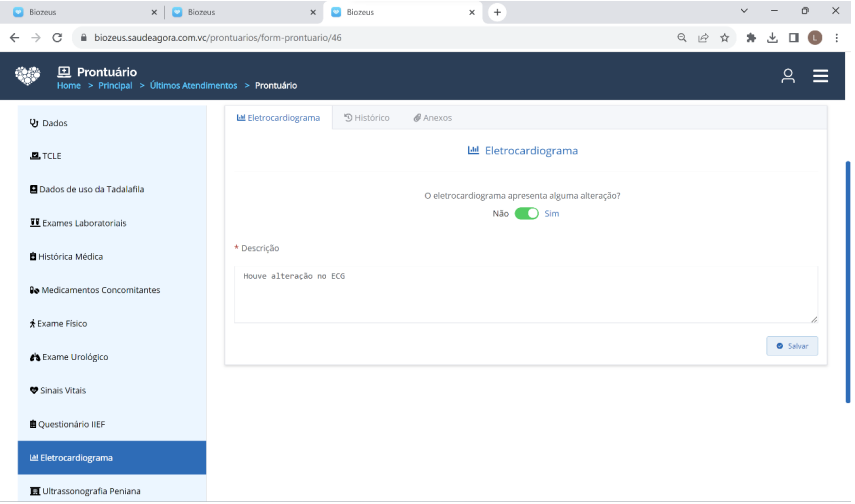Image resolution: width=855 pixels, height=504 pixels.
Task: Click Chrome downloads icon
Action: [772, 37]
